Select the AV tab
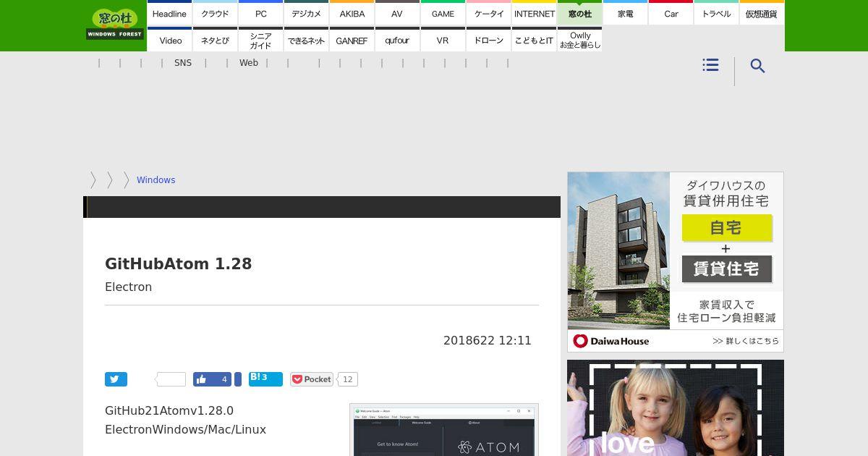Image resolution: width=868 pixels, height=456 pixels. (397, 14)
